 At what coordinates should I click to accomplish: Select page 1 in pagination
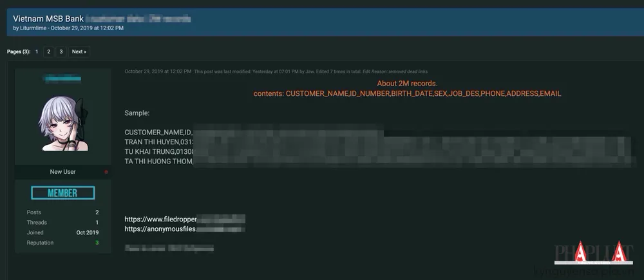tap(37, 51)
